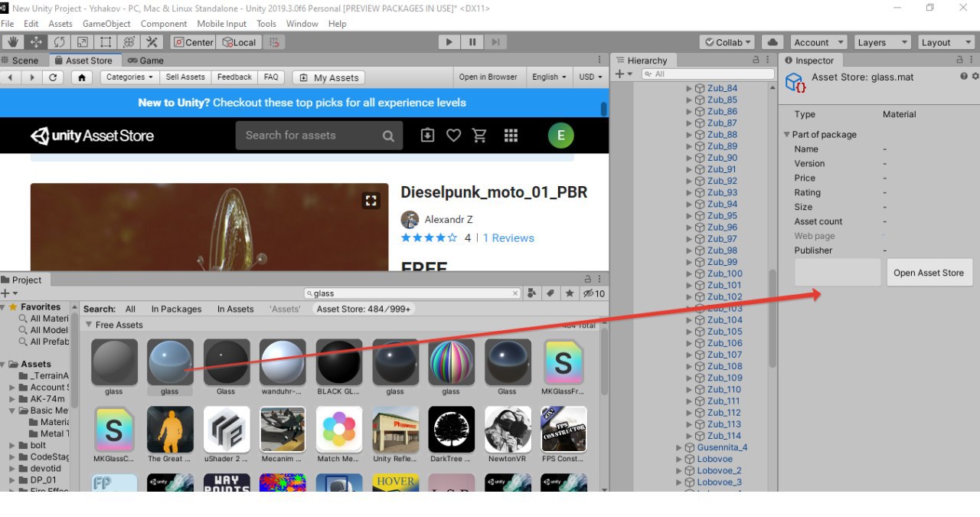
Task: Open the shopping cart
Action: pyautogui.click(x=479, y=136)
